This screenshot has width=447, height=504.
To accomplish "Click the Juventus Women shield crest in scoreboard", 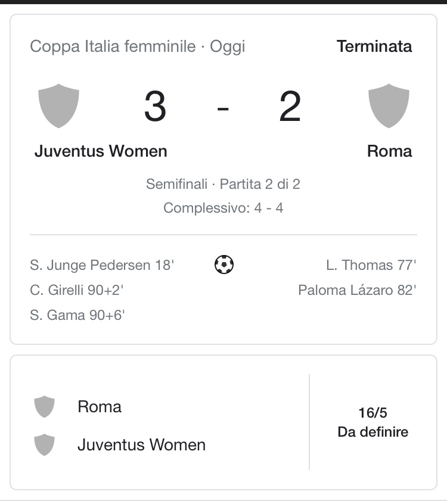I will click(58, 106).
